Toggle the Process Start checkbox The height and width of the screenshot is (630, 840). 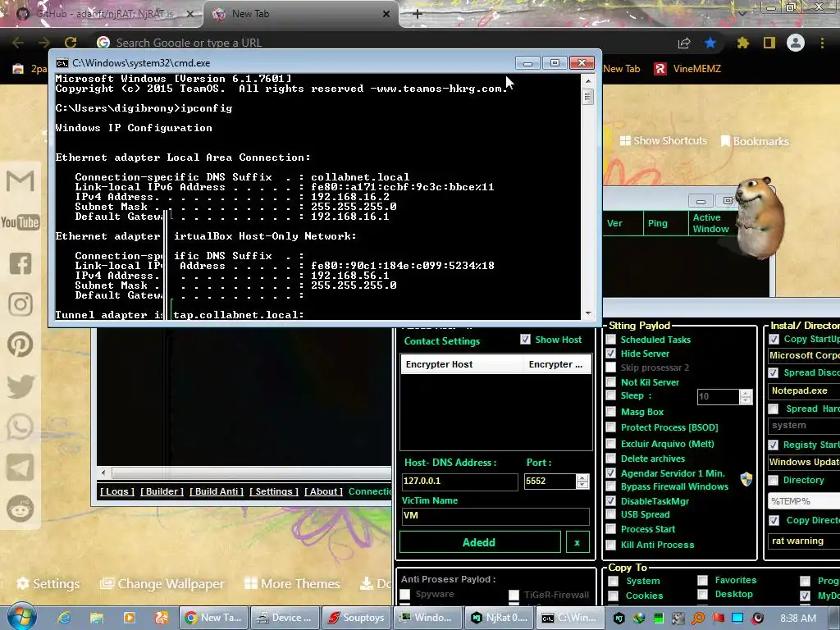click(x=610, y=529)
